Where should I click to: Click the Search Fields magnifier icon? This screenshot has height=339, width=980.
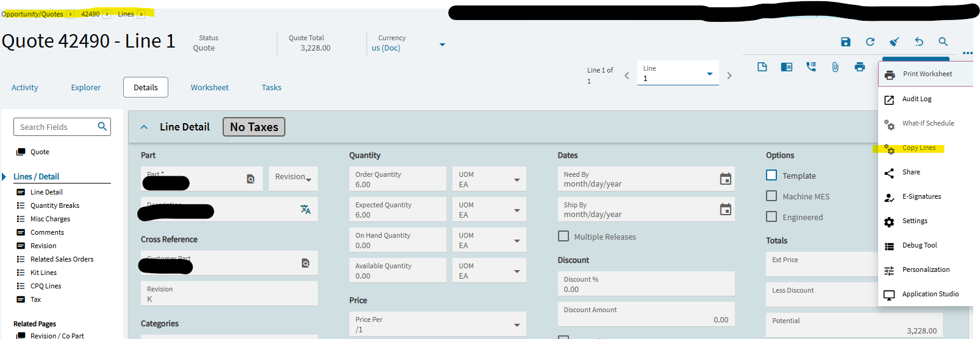(x=102, y=126)
